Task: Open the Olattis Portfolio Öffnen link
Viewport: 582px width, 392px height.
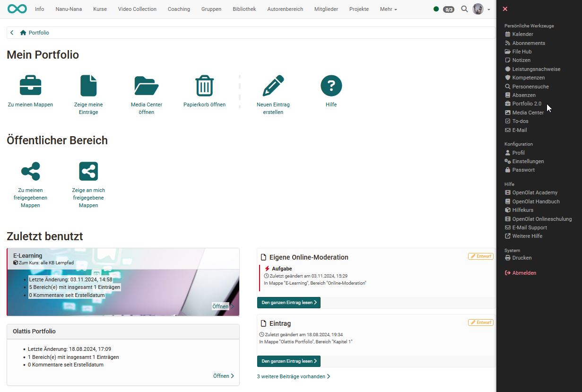Action: click(223, 376)
